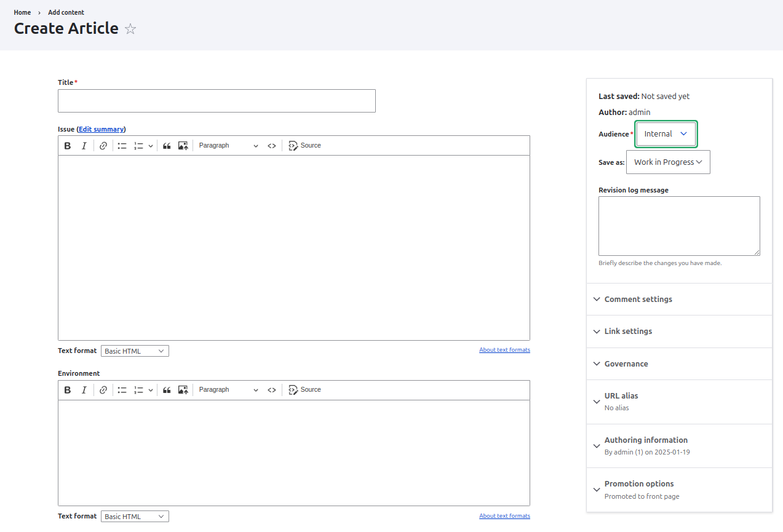Insert code in the Environment editor

pos(271,390)
